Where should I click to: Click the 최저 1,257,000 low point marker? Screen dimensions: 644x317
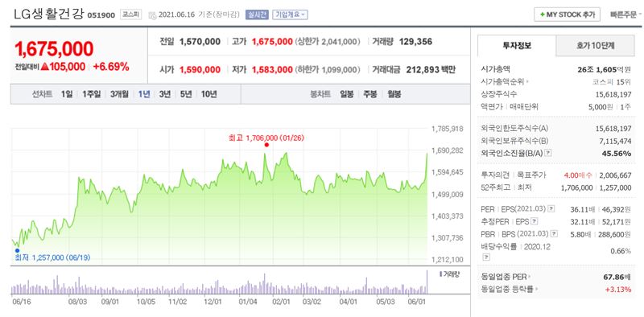[17, 250]
